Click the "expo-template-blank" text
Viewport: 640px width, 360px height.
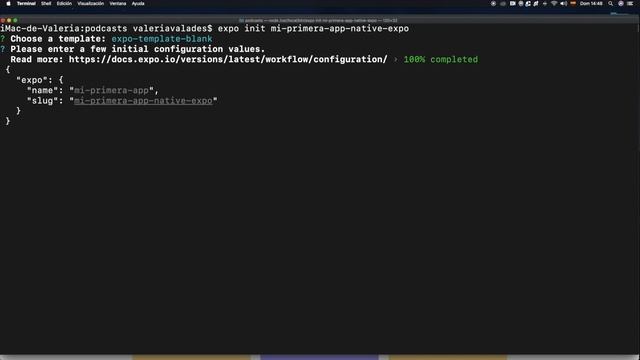tap(162, 39)
